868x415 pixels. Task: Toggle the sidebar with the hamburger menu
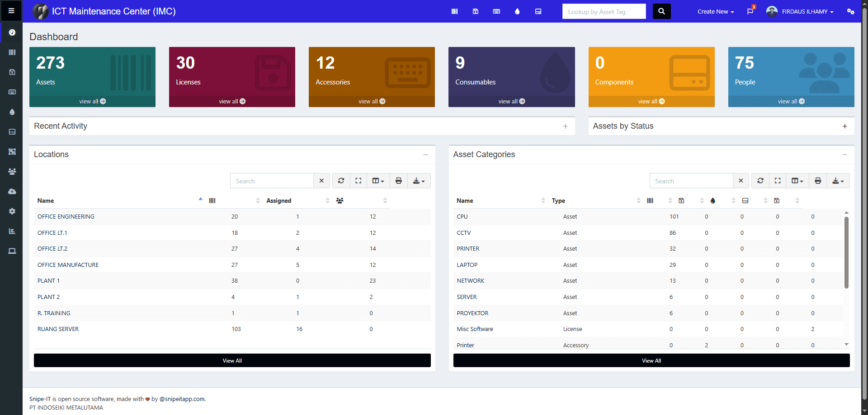(11, 10)
